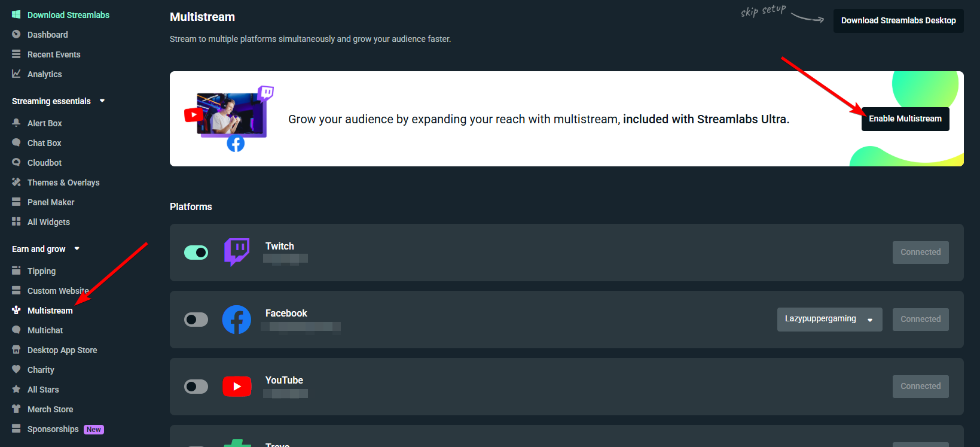Click the Facebook logo icon

[237, 320]
